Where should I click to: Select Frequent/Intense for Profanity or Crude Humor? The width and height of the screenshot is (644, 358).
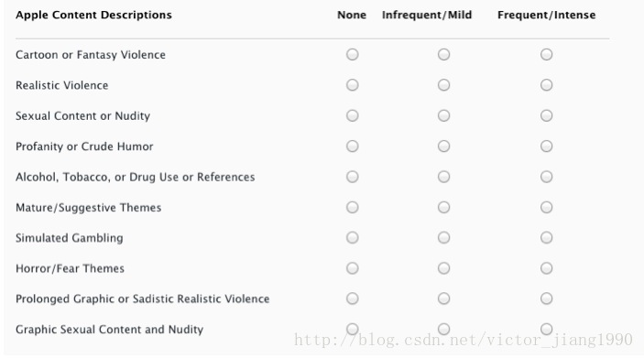tap(546, 146)
